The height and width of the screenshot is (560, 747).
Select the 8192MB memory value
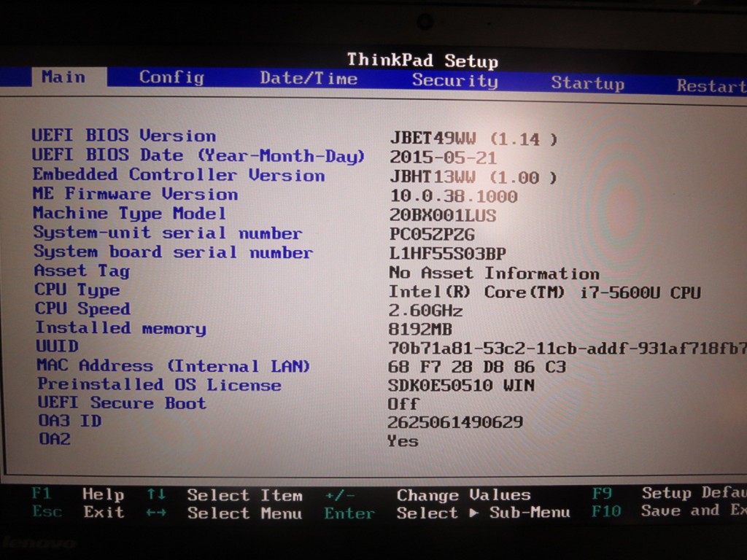pos(420,329)
